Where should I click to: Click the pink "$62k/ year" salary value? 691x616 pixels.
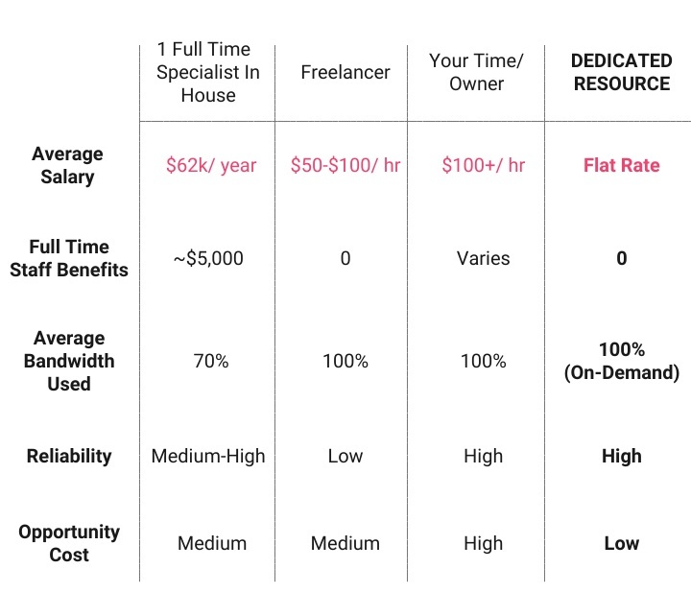tap(211, 165)
